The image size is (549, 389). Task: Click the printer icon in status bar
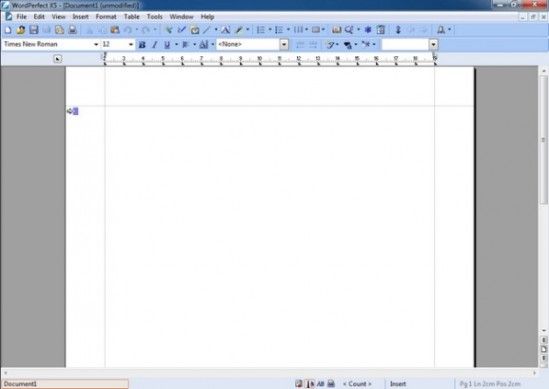(x=331, y=384)
